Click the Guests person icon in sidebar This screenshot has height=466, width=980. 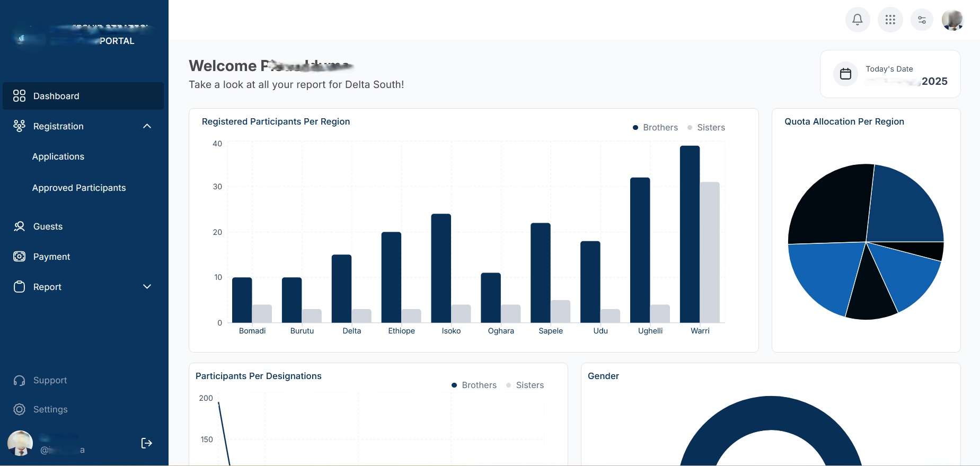coord(20,226)
